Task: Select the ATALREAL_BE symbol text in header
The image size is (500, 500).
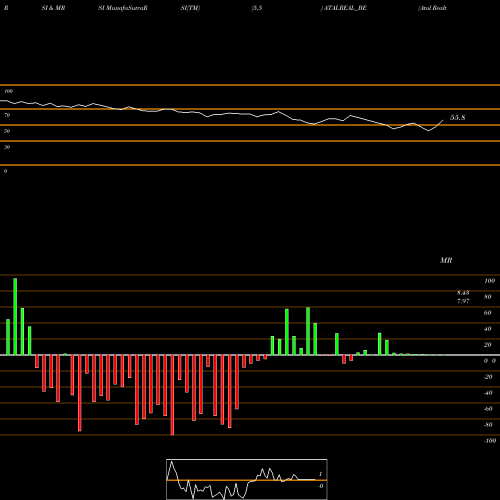Action: click(x=346, y=8)
